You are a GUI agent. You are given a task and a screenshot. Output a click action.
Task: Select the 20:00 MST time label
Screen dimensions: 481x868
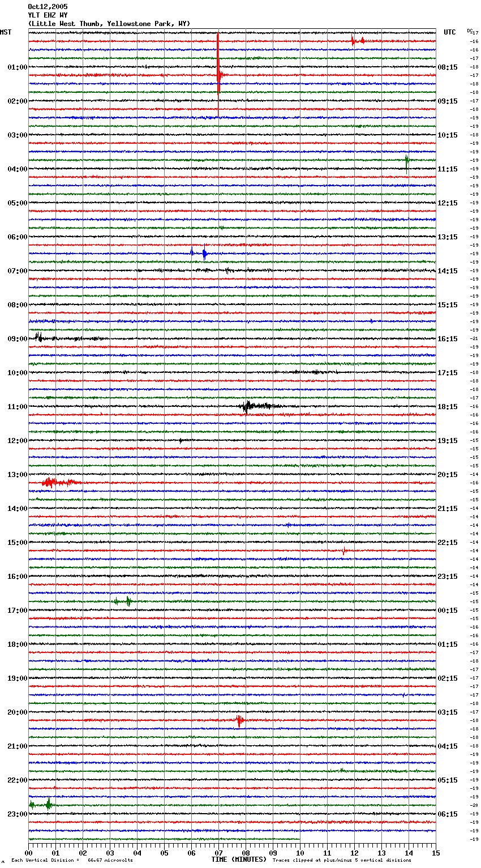pyautogui.click(x=18, y=712)
